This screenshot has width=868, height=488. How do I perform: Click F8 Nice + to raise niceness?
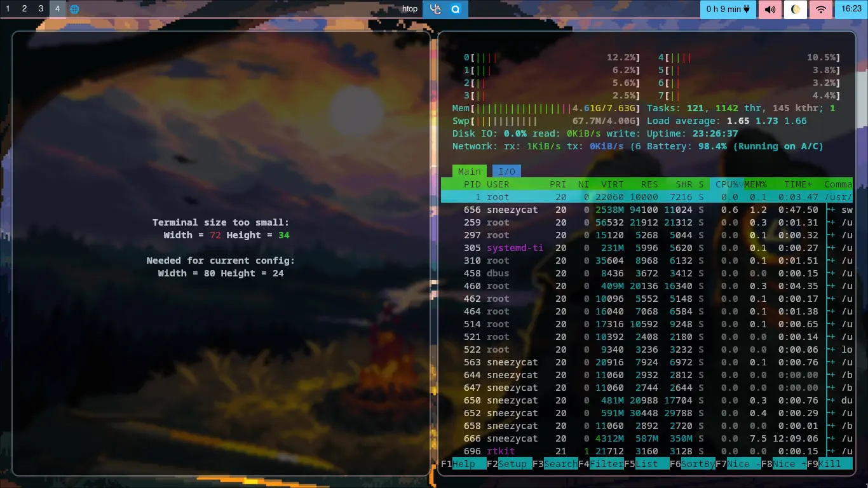click(784, 464)
